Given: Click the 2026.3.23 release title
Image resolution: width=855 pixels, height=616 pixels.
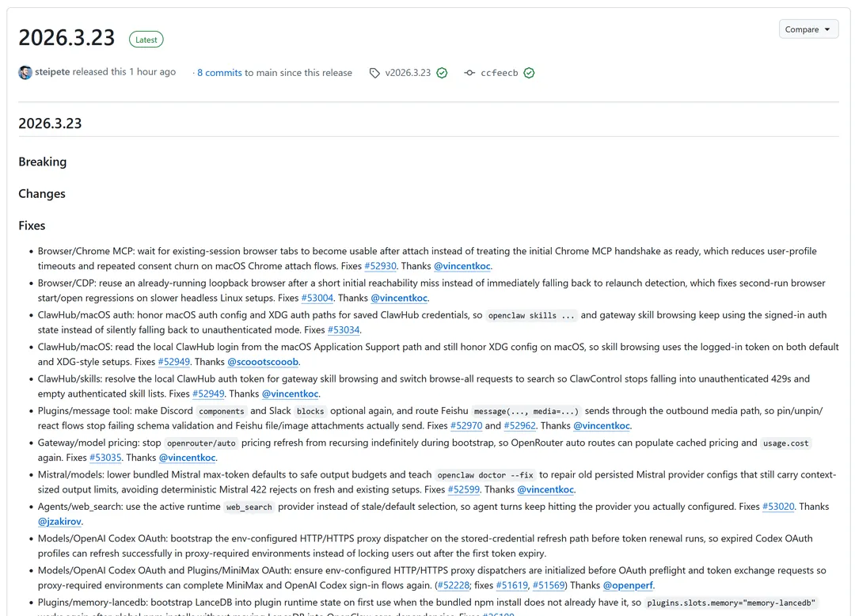Looking at the screenshot, I should [66, 38].
